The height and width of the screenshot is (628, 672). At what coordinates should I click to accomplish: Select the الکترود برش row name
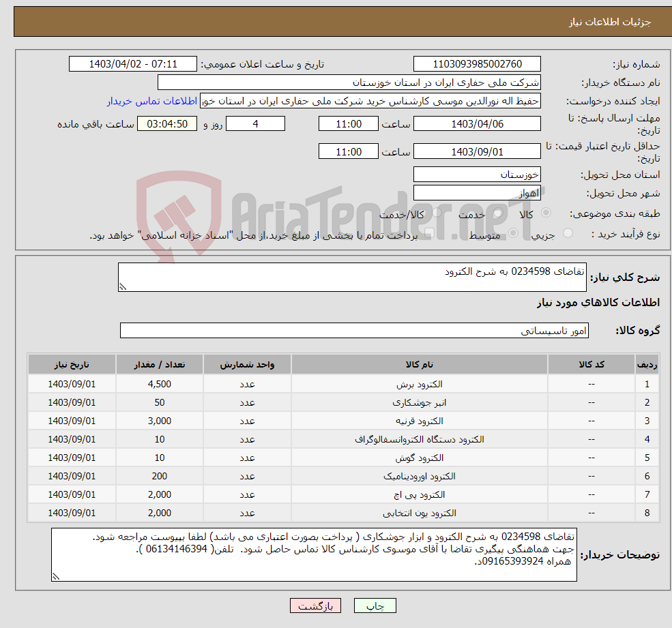tap(419, 385)
